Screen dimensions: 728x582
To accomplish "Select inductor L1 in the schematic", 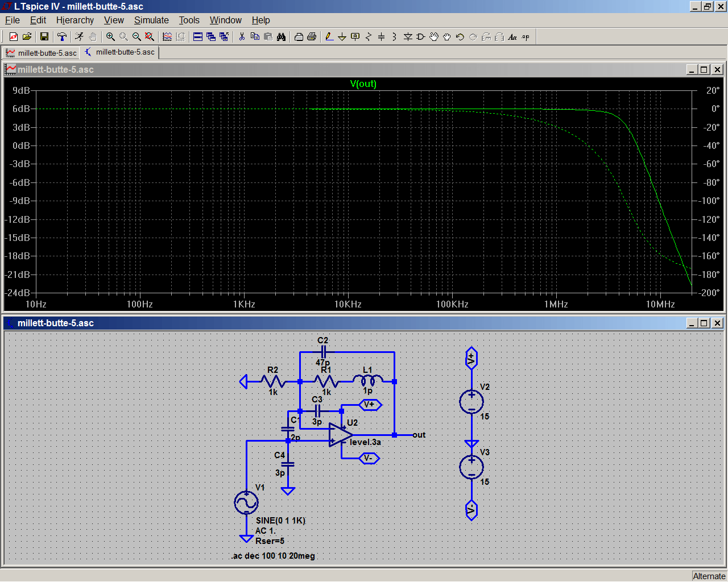I will coord(367,380).
